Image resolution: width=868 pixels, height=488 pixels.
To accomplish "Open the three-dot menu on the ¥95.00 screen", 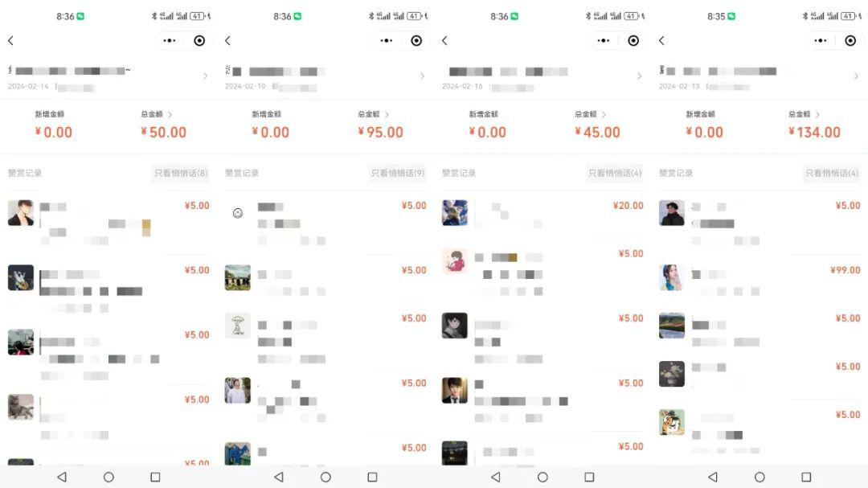I will point(387,40).
